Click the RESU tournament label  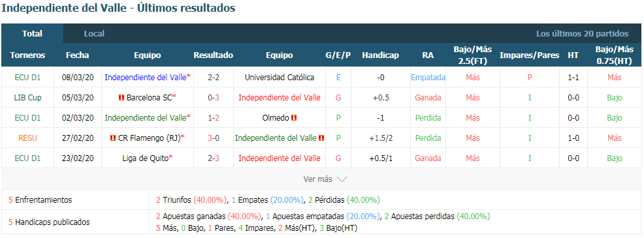coord(27,138)
